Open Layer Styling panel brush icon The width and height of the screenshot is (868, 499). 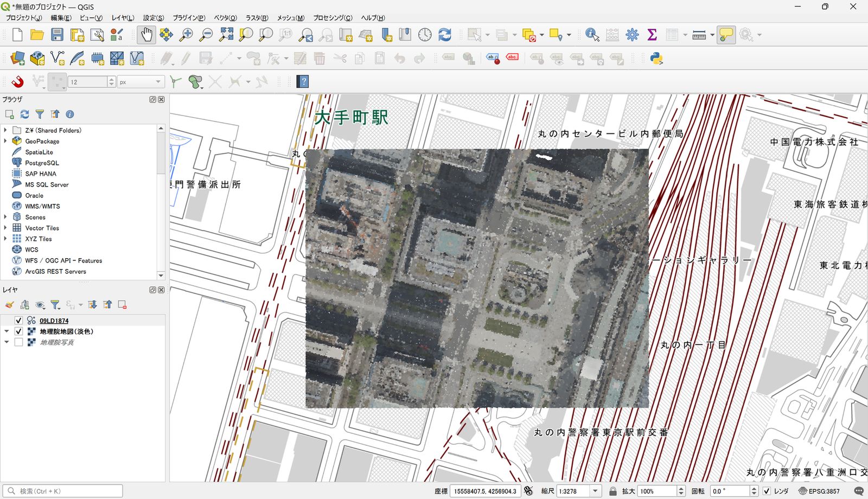tap(9, 305)
